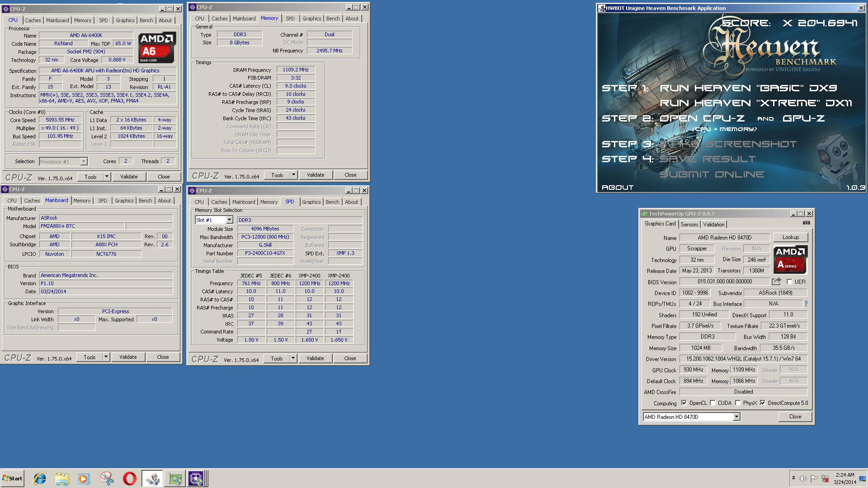Open the Processor #1 selection dropdown
The image size is (868, 488).
[x=84, y=161]
